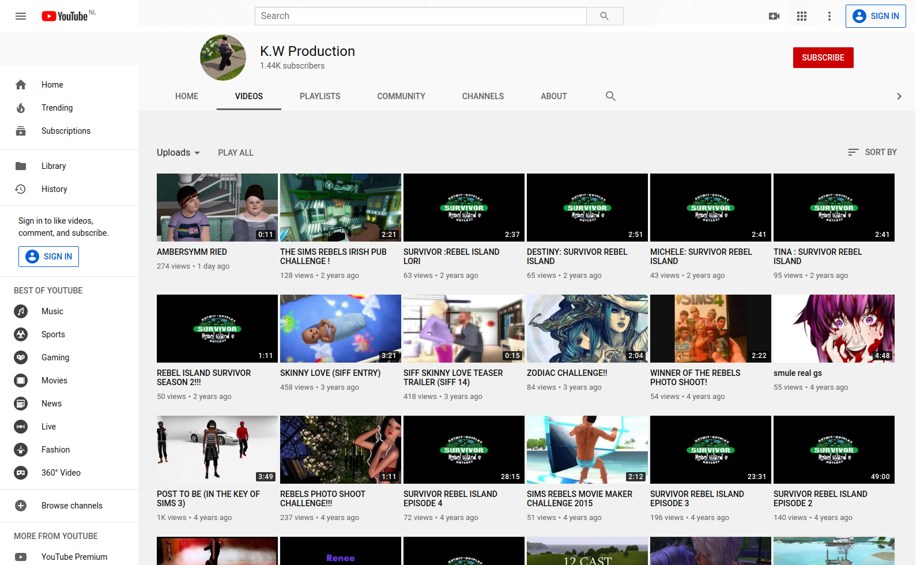
Task: Go to the CHANNELS tab
Action: coord(483,96)
